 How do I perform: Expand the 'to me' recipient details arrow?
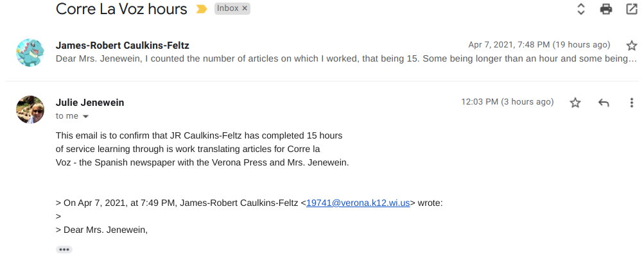[x=85, y=116]
